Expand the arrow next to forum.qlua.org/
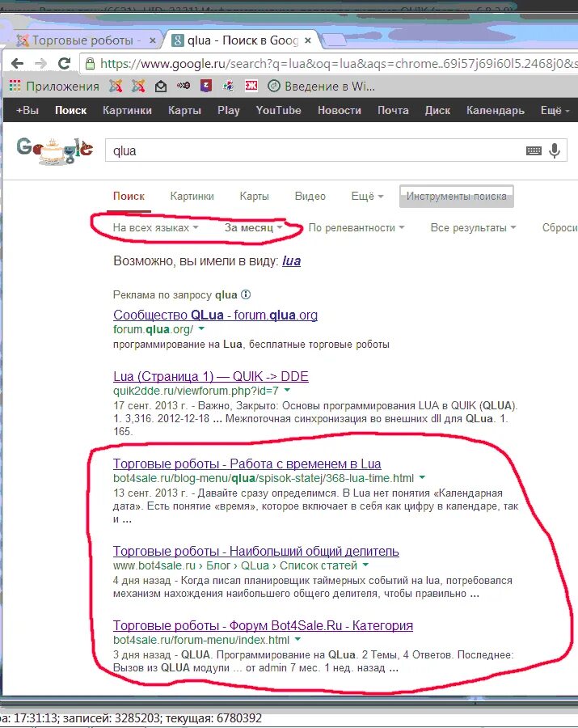 [x=201, y=328]
